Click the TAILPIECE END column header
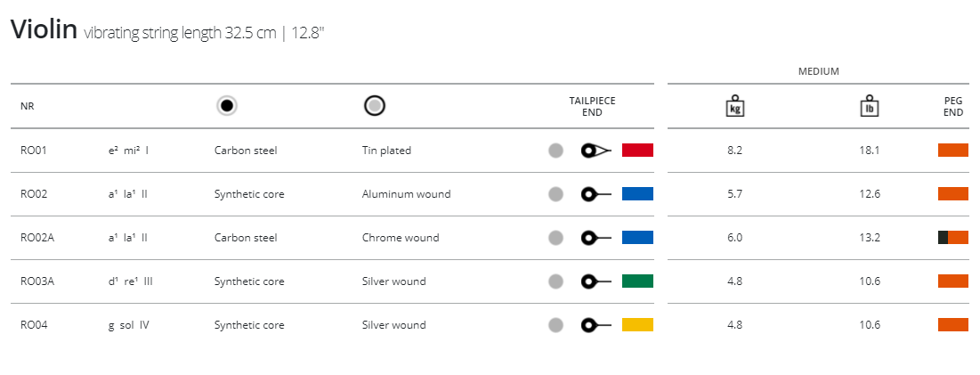 click(x=592, y=107)
